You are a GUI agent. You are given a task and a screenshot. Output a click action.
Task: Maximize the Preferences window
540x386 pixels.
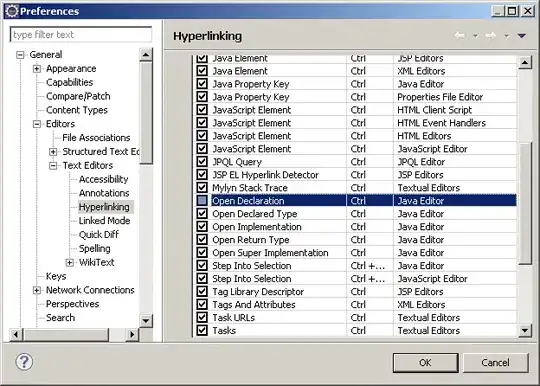coord(512,11)
